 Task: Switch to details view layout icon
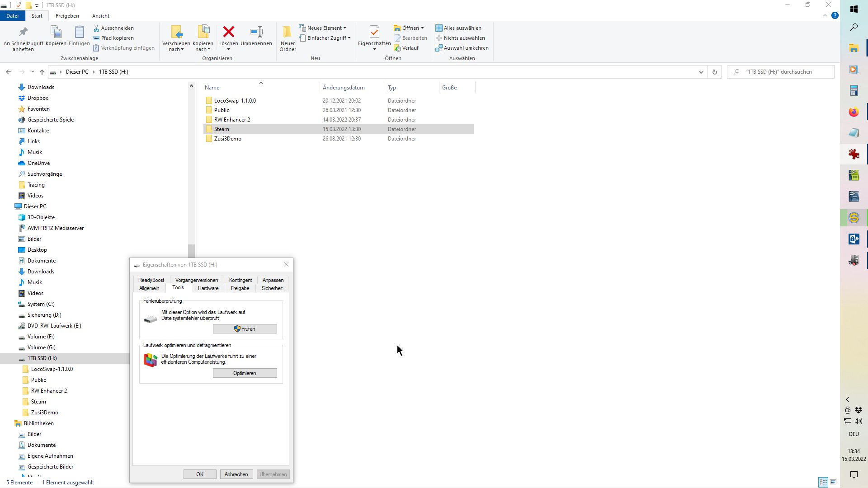(x=823, y=482)
